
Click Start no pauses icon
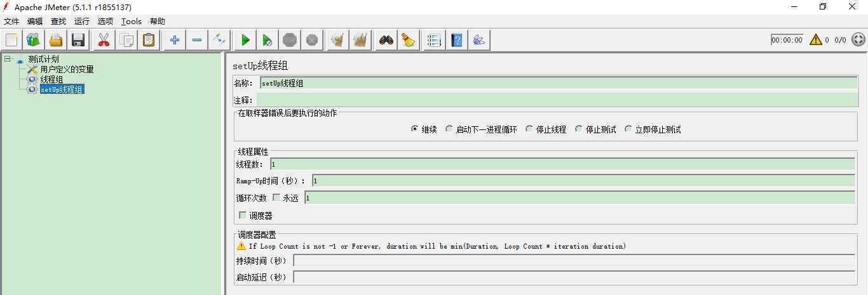click(268, 40)
